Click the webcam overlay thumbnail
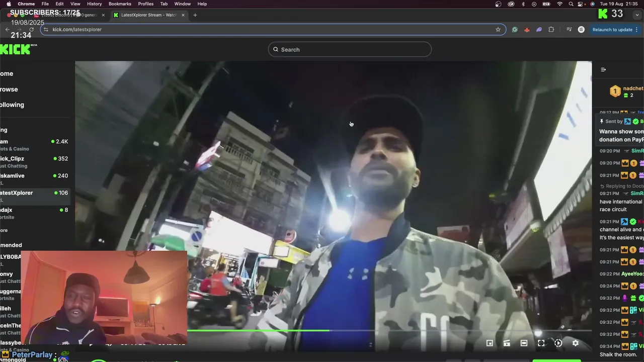644x362 pixels. coord(104,297)
